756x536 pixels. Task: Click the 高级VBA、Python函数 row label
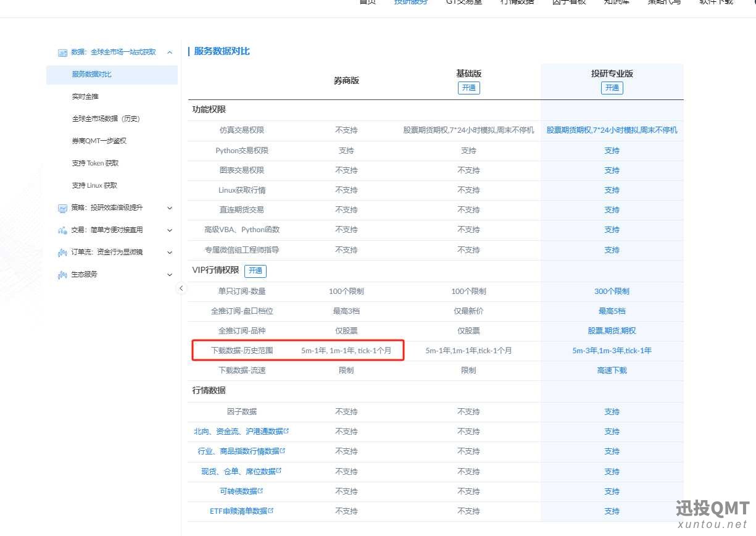coord(242,229)
